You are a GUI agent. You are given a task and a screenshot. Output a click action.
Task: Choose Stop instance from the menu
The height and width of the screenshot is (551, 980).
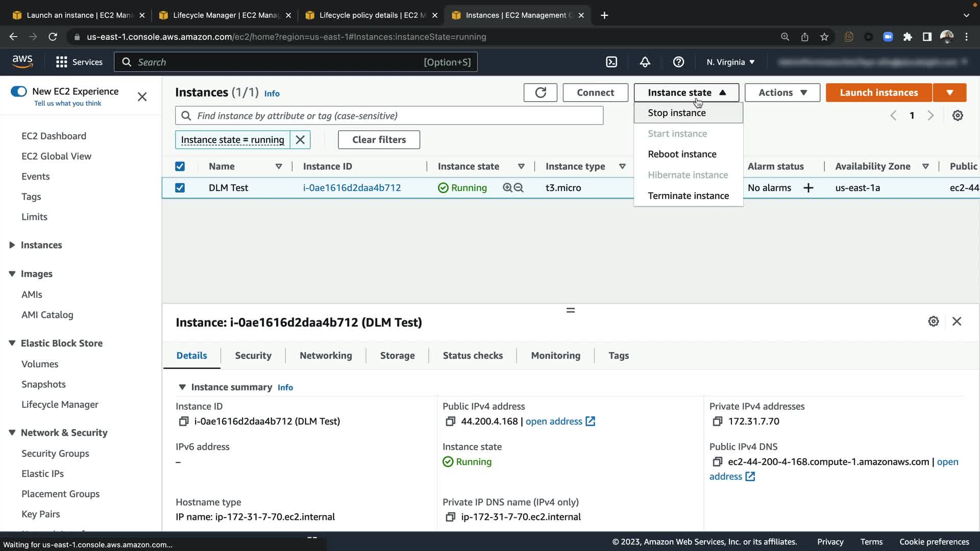click(x=676, y=113)
